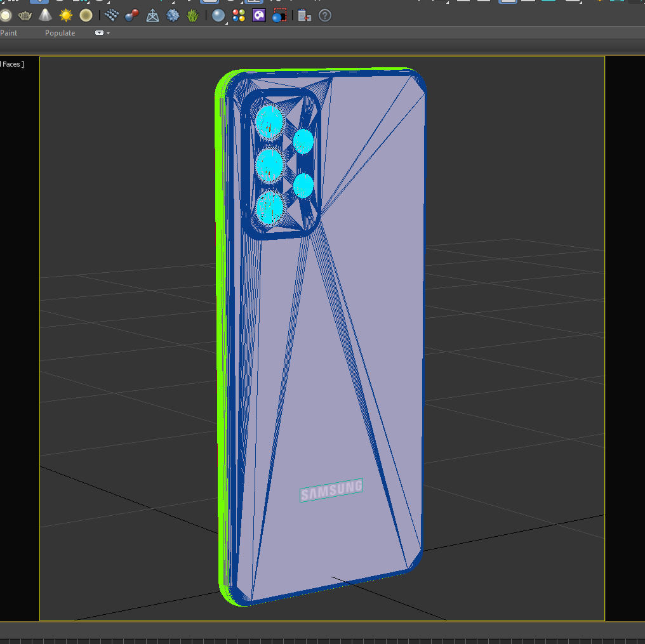Switch to the Paint ribbon tab
This screenshot has height=644, width=645.
[x=9, y=33]
